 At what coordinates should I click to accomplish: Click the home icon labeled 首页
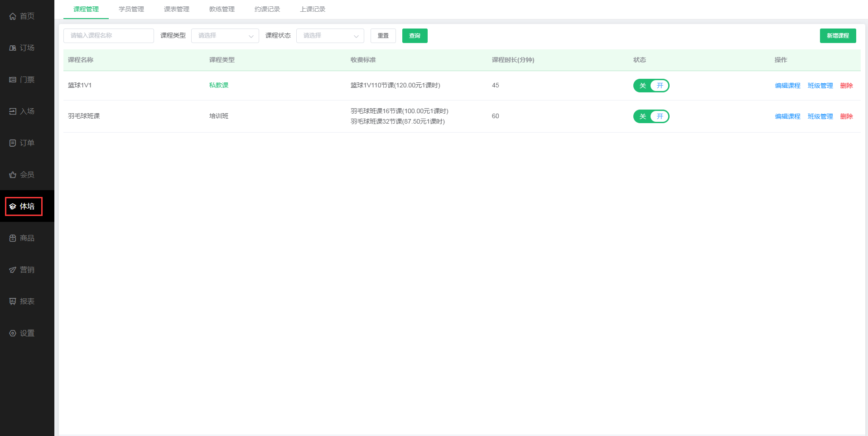[x=13, y=16]
